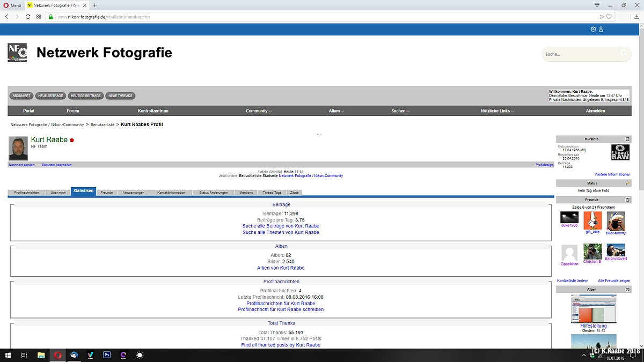Open the Kontrollzentrum menu item
The width and height of the screenshot is (644, 362).
tap(153, 111)
